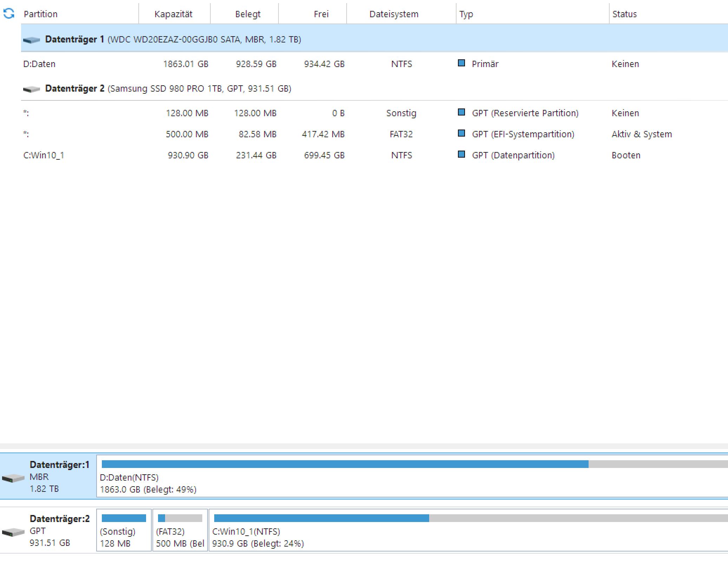Click the Datenträger:1 MBR 1.82 TB label
728x568 pixels.
click(x=59, y=476)
